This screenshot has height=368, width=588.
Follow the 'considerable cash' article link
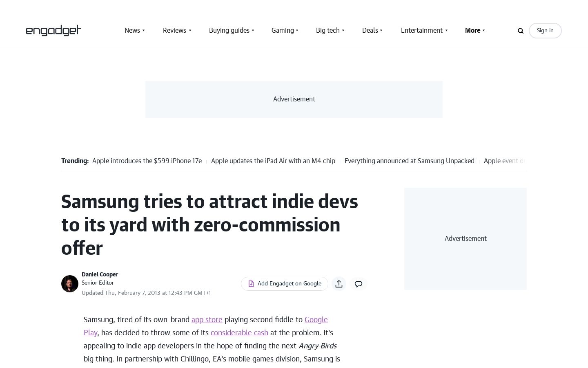point(239,333)
